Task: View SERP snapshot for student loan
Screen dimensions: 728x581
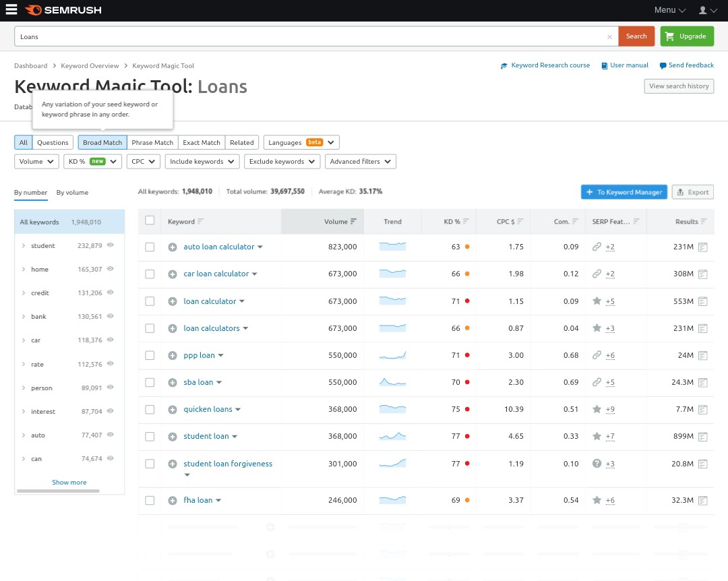Action: click(x=703, y=437)
